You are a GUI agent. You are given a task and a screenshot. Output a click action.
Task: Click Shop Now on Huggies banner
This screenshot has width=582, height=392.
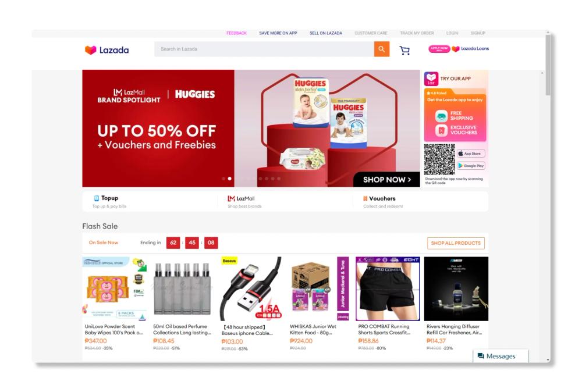coord(387,180)
